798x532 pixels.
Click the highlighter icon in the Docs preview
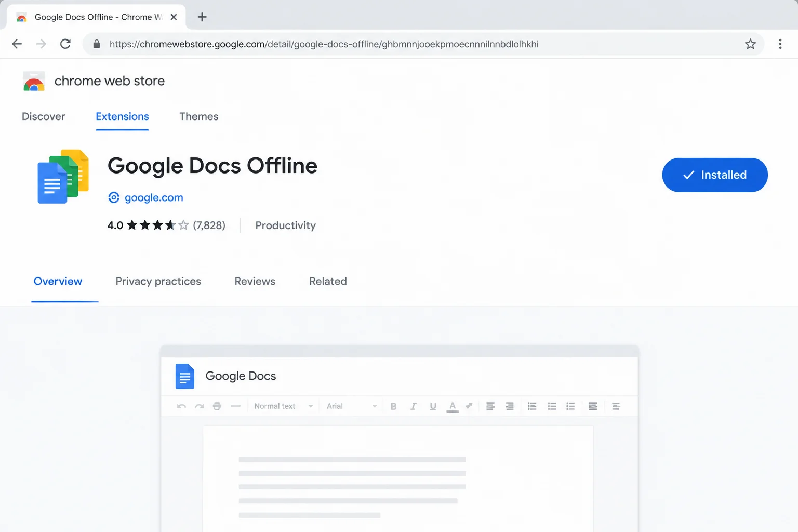[x=469, y=406]
